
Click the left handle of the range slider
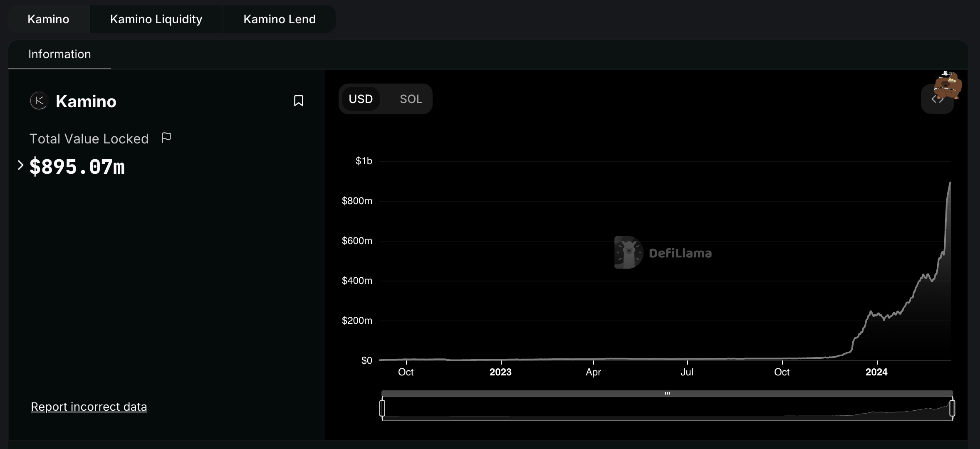382,408
